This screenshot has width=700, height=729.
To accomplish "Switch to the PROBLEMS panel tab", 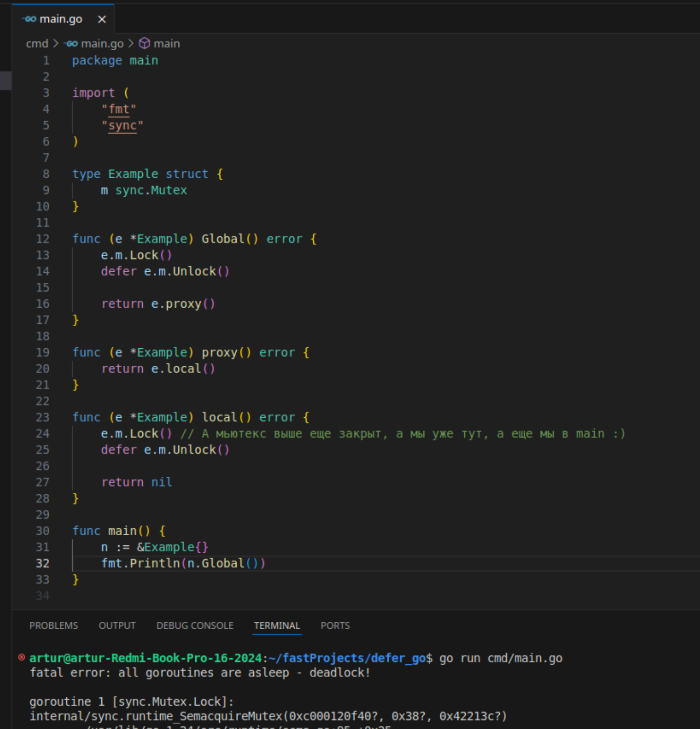I will [x=54, y=626].
